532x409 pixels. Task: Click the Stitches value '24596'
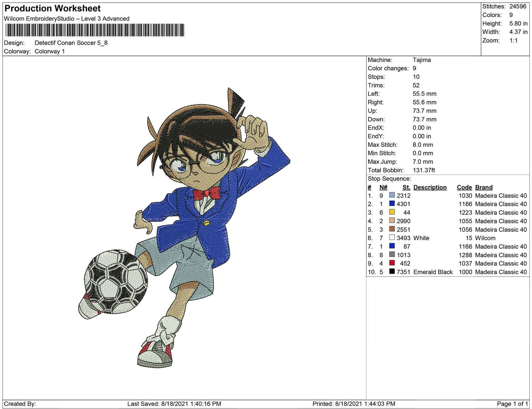518,7
